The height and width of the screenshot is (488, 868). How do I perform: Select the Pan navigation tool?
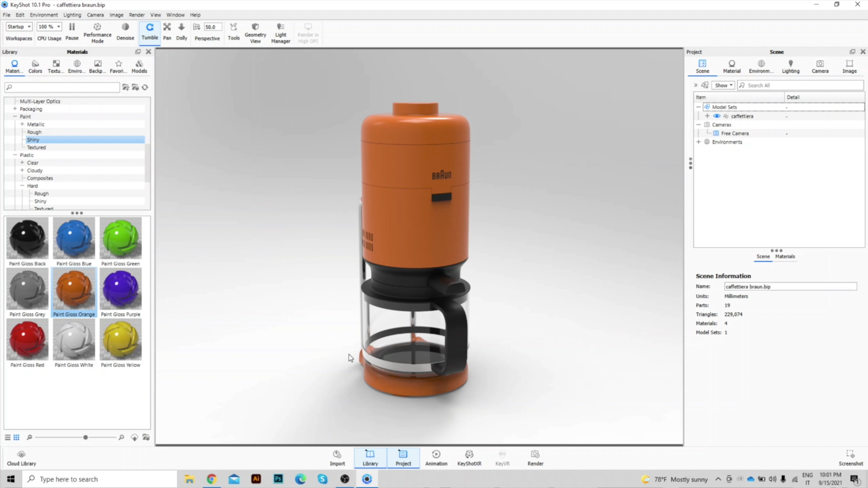click(167, 32)
